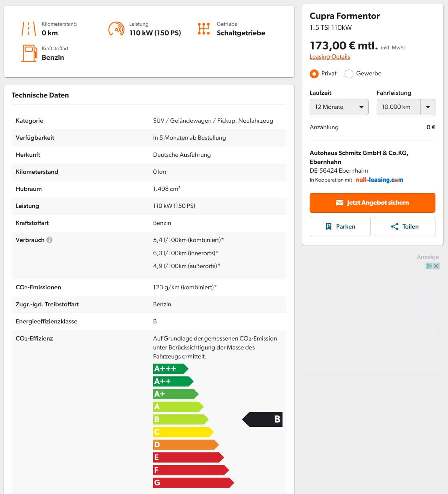Click the red G efficiency bar
The width and height of the screenshot is (448, 494).
pos(193,483)
